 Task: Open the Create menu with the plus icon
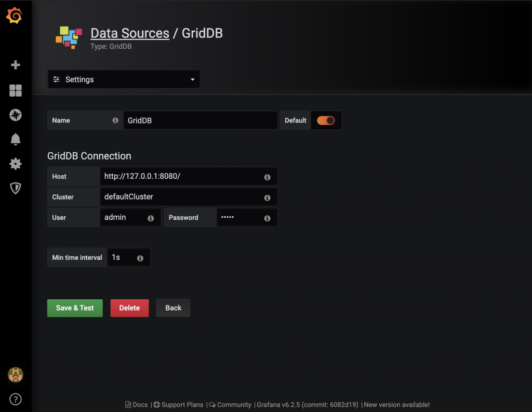(15, 64)
